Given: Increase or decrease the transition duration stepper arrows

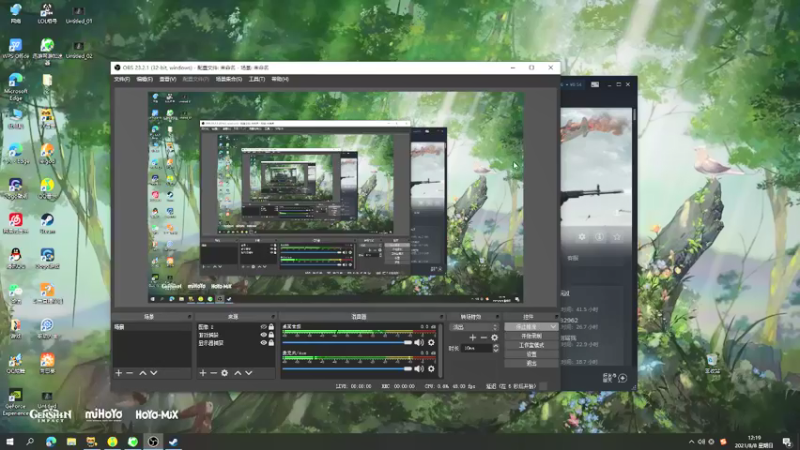Looking at the screenshot, I should coord(495,348).
